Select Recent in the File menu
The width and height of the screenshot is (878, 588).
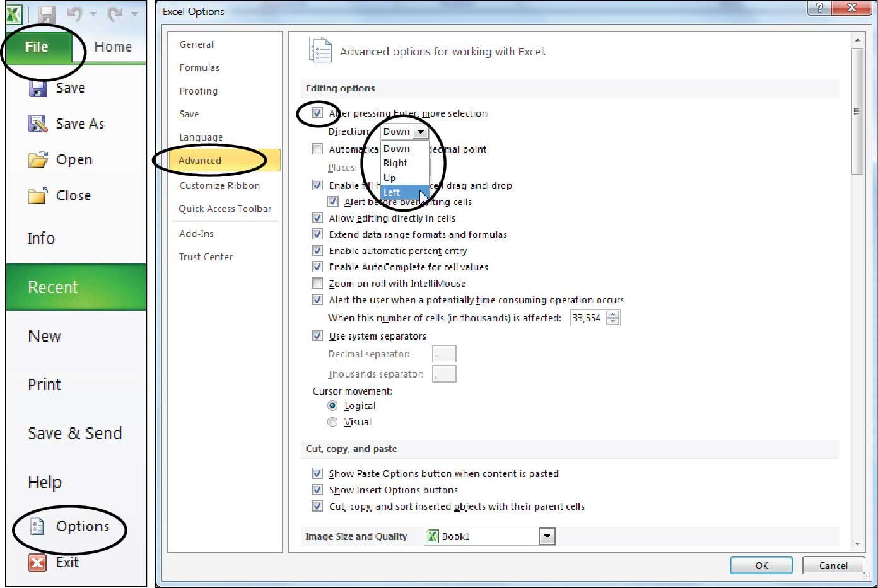tap(76, 287)
